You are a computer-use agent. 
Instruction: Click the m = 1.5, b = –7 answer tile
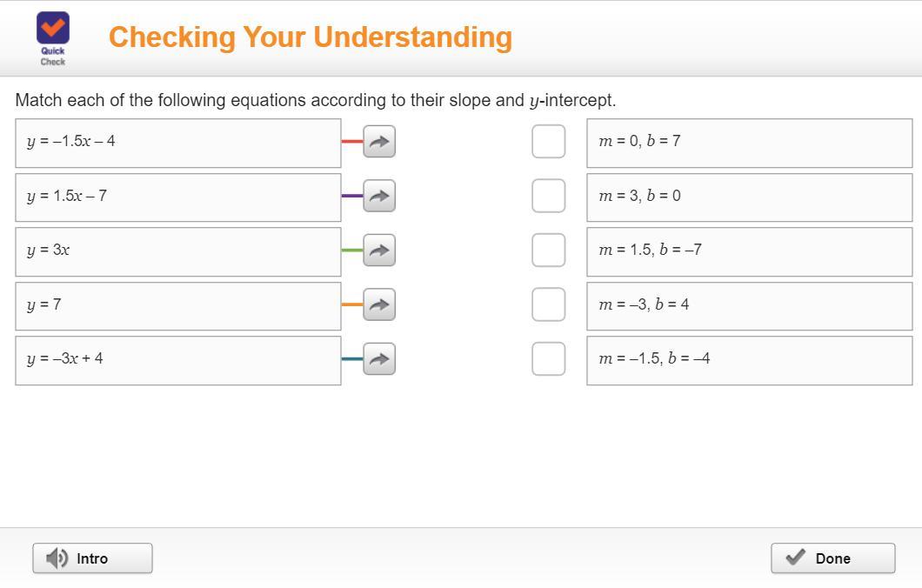(x=749, y=251)
